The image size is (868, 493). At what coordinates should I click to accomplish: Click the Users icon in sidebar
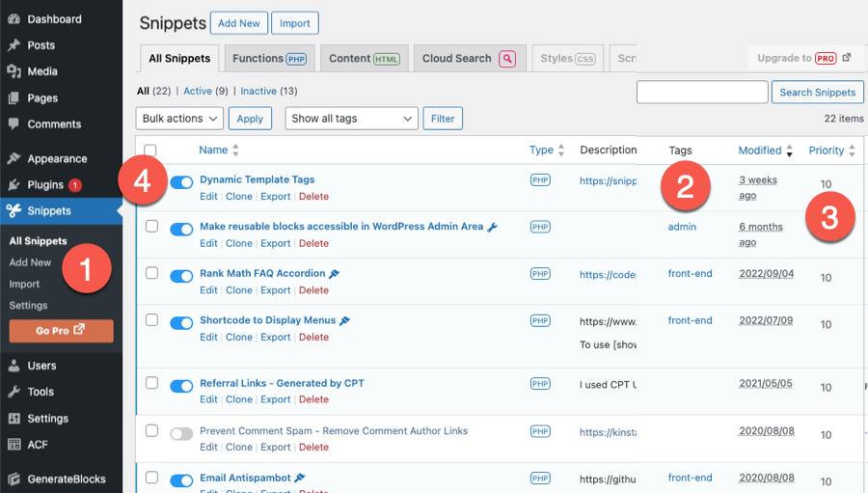click(14, 366)
